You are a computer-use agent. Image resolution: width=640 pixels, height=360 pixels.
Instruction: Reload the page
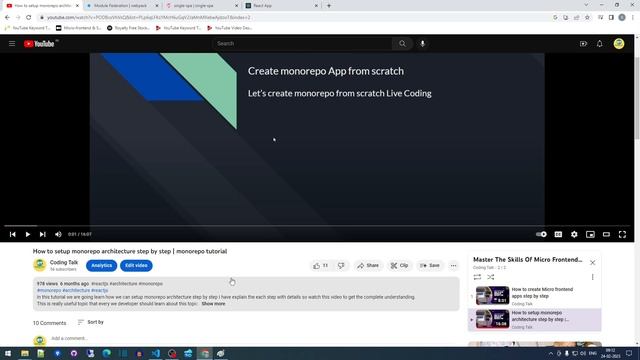coord(29,18)
